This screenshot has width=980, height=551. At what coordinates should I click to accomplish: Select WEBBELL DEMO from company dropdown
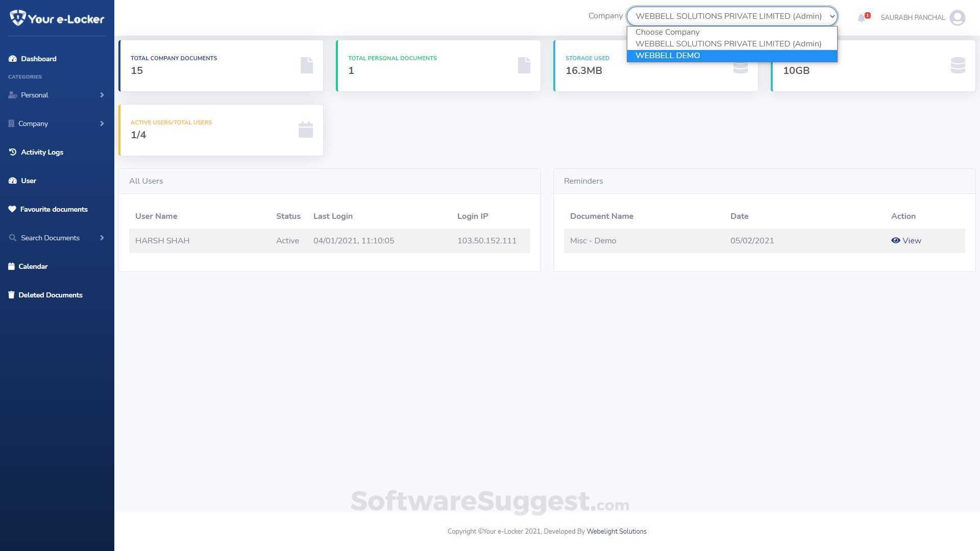(668, 56)
